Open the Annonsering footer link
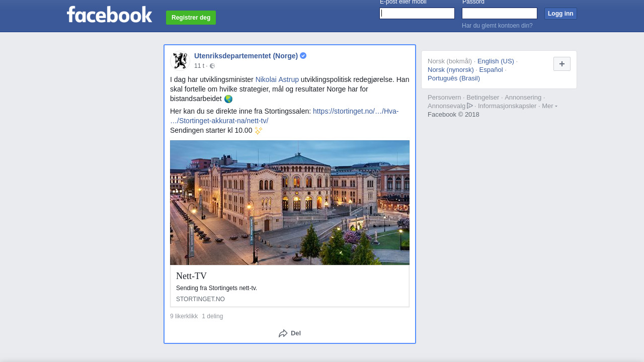The height and width of the screenshot is (362, 644). (523, 98)
